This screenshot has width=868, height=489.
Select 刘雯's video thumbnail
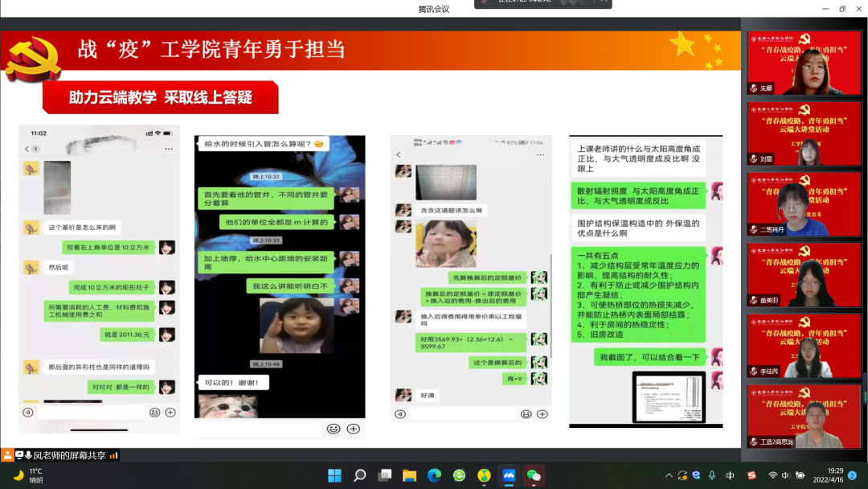[805, 134]
